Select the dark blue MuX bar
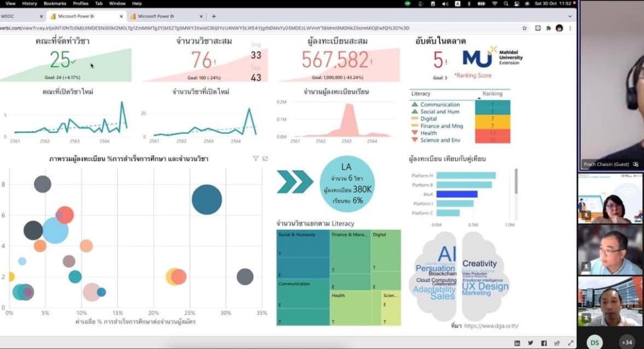 (x=456, y=194)
